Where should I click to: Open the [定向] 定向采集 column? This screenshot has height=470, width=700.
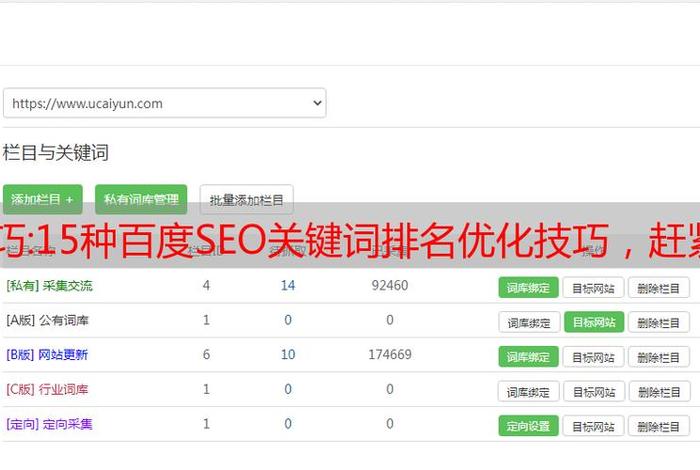click(x=50, y=424)
